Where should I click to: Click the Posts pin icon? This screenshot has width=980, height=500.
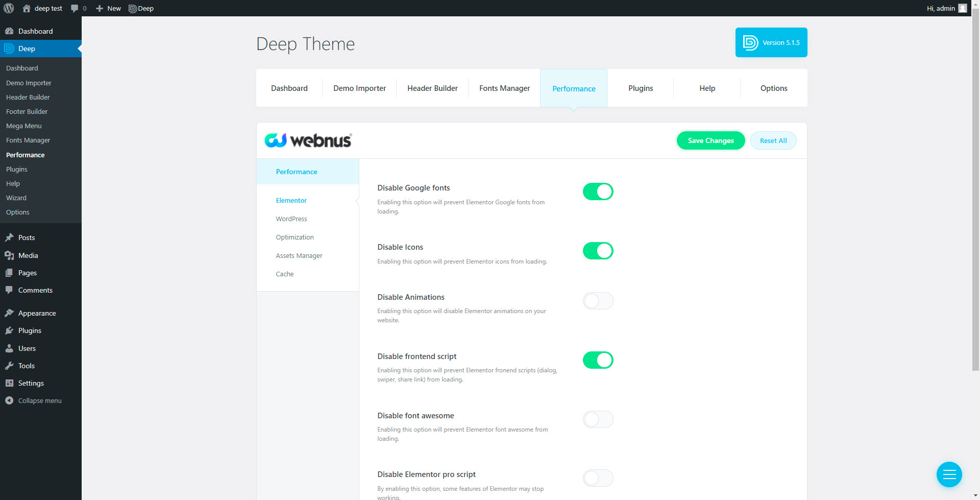click(x=9, y=237)
